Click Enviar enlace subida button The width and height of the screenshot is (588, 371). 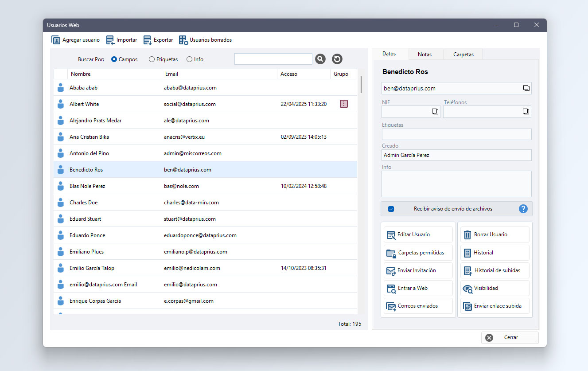[495, 306]
